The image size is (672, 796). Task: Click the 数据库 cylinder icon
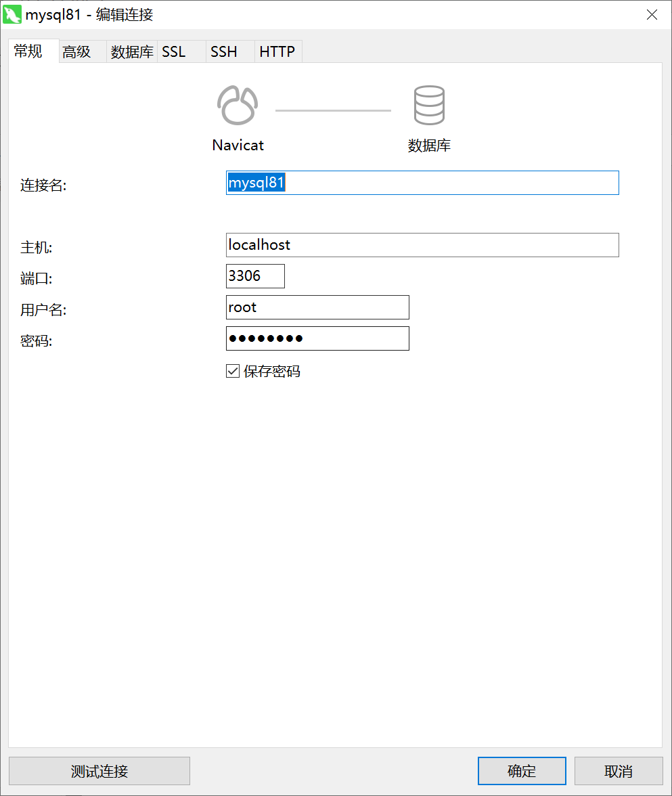click(x=429, y=105)
